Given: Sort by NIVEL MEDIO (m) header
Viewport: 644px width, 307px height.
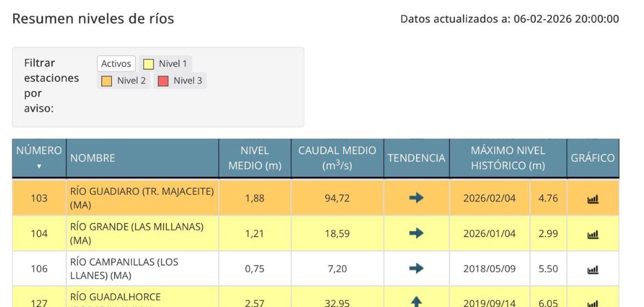Looking at the screenshot, I should pos(255,158).
